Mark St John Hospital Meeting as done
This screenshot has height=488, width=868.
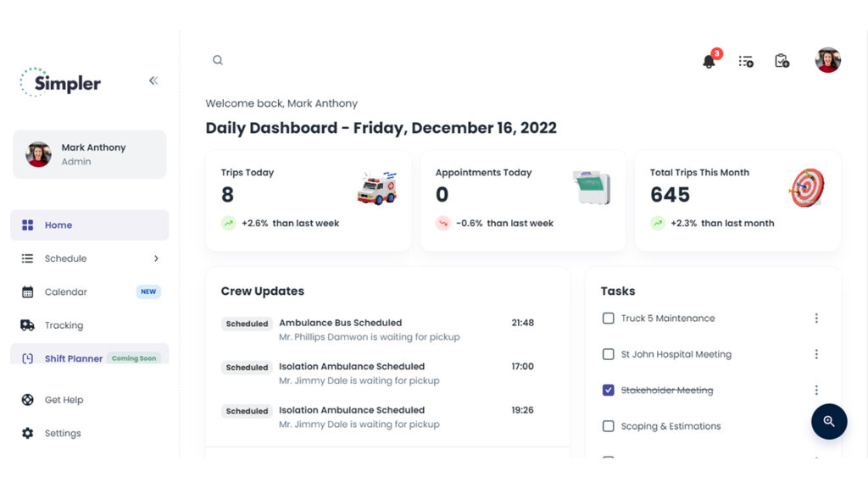pos(609,354)
